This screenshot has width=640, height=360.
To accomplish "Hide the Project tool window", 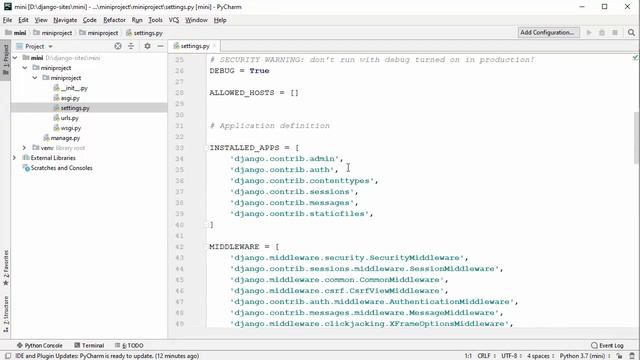I will (x=160, y=46).
